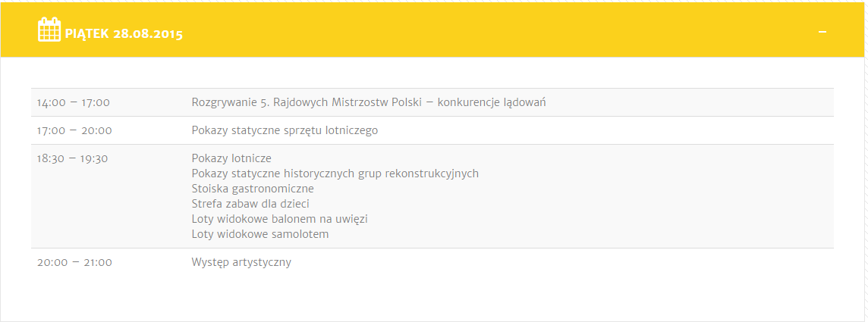Click Loty widokowe balonem na uwięzi
Screen dimensions: 868x322
pyautogui.click(x=279, y=219)
